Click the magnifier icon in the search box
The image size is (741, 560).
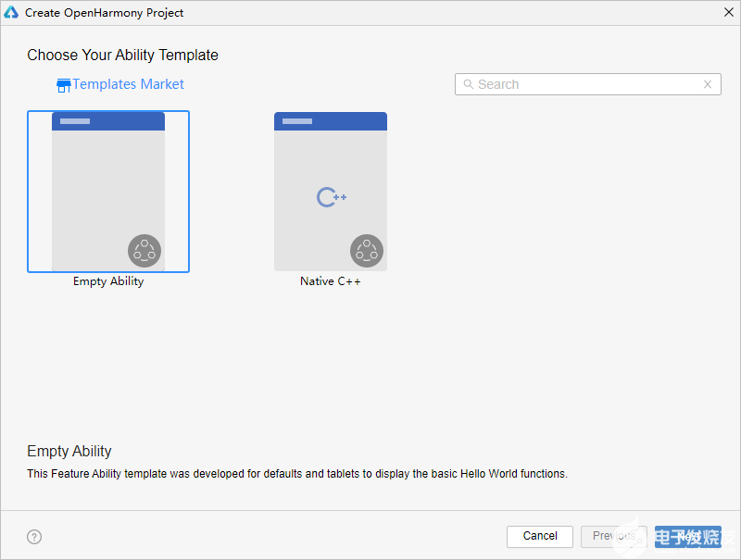click(x=468, y=84)
